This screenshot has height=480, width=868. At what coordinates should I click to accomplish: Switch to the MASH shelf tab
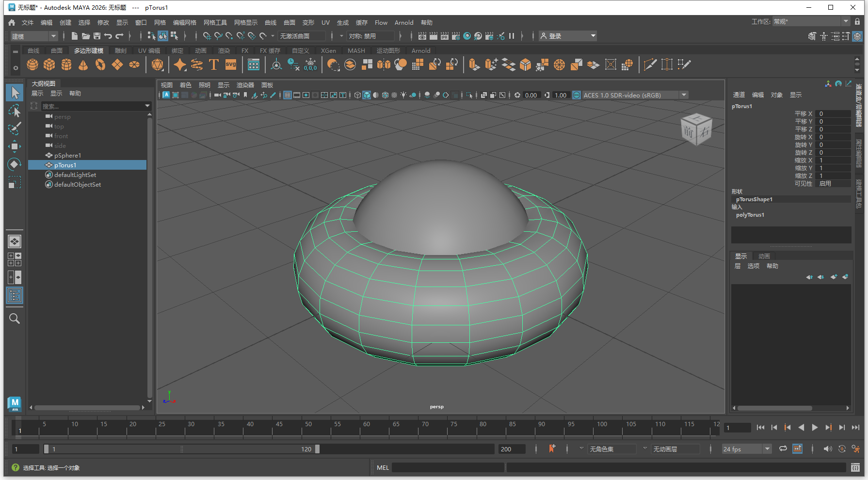[356, 50]
